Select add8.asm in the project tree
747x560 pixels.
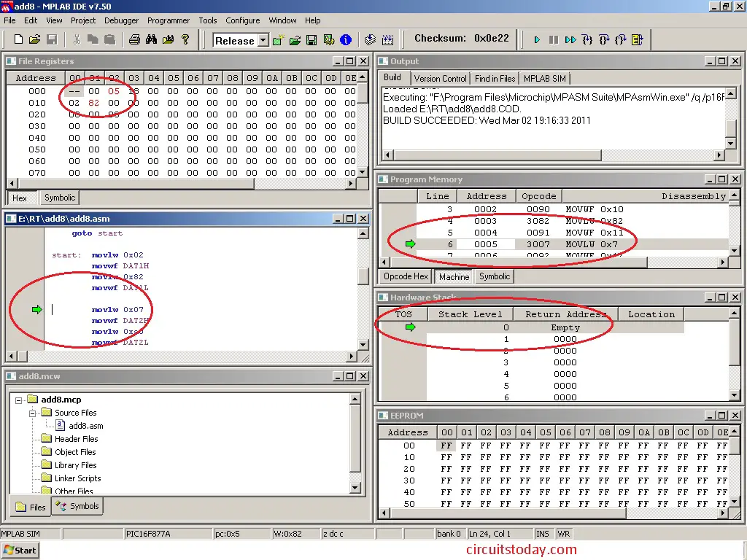pyautogui.click(x=86, y=426)
